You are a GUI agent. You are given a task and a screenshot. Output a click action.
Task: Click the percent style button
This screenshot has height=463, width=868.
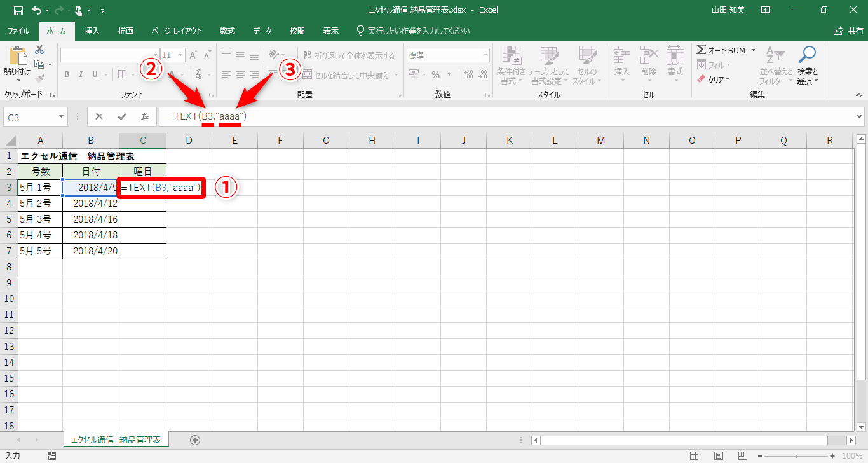(436, 75)
